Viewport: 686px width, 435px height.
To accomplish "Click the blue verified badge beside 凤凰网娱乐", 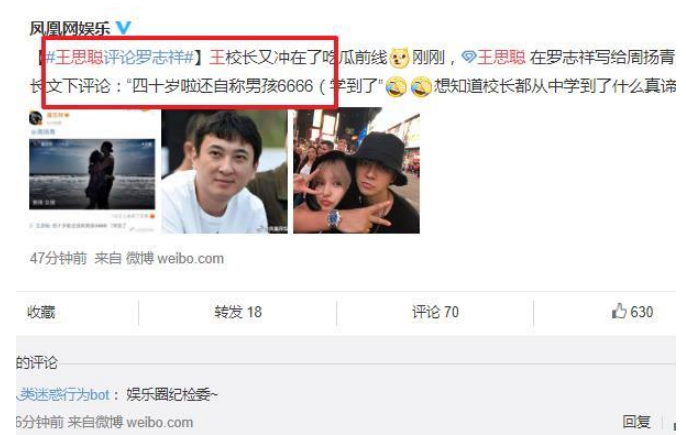I will [x=123, y=28].
